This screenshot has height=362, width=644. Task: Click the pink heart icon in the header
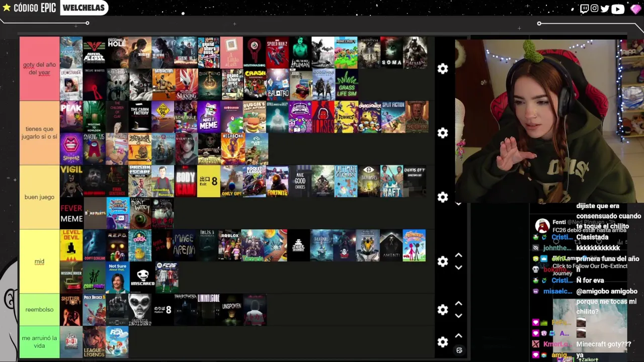pyautogui.click(x=635, y=9)
